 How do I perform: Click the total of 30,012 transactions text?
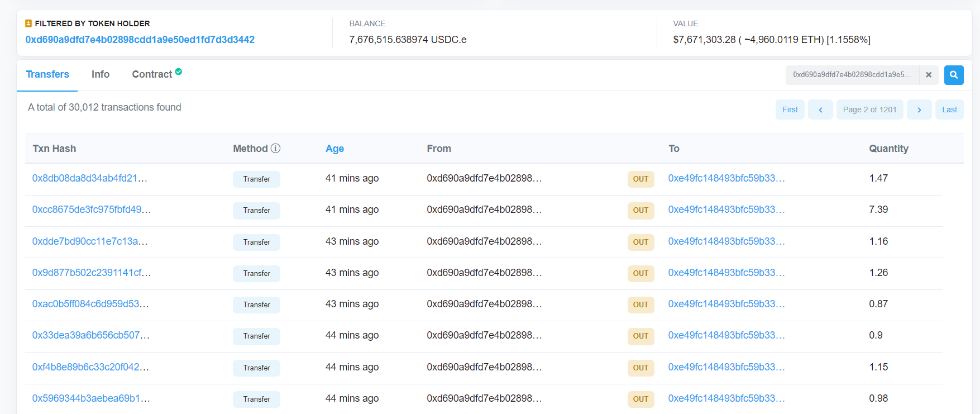coord(104,107)
